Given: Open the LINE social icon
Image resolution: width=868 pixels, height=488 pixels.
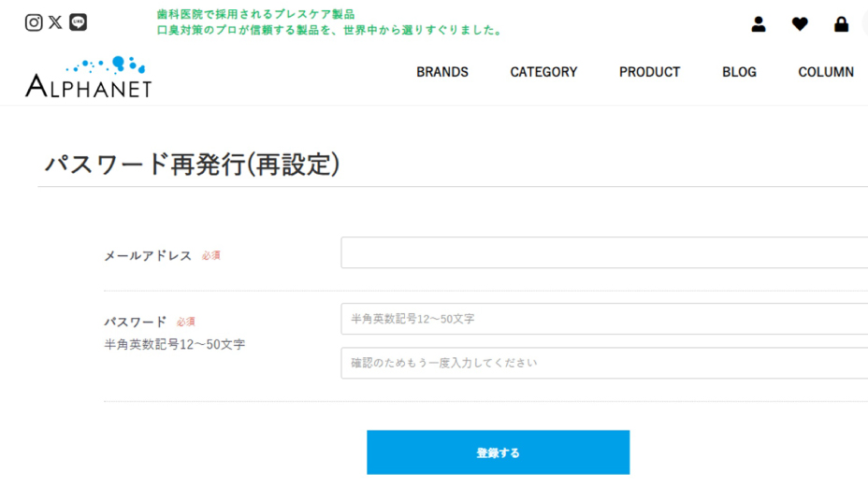Looking at the screenshot, I should (79, 22).
